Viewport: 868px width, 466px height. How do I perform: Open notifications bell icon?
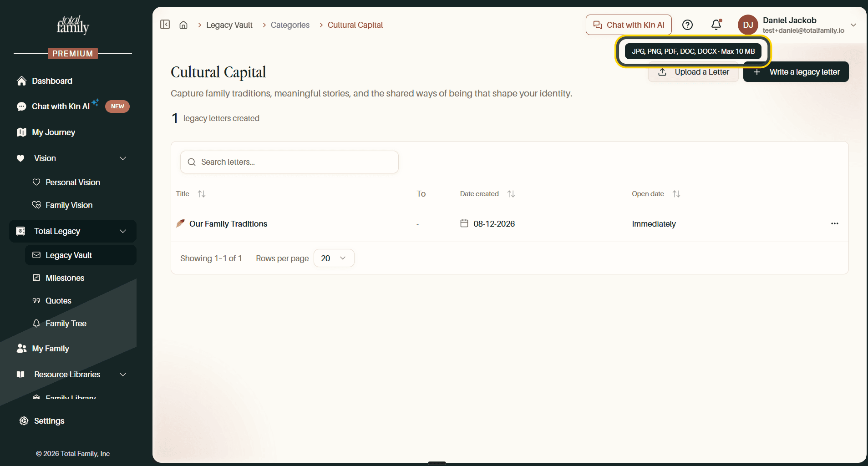tap(716, 25)
